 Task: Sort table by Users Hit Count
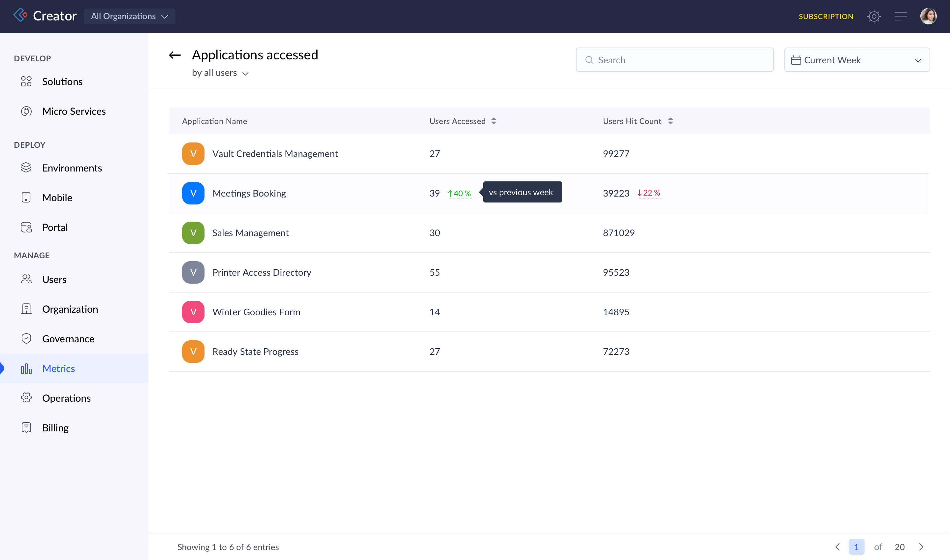pyautogui.click(x=670, y=121)
